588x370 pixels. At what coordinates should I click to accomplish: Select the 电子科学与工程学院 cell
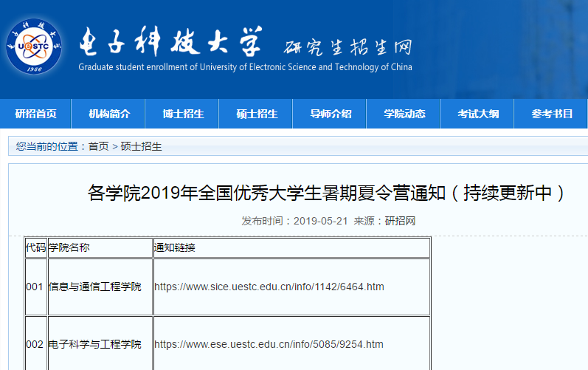click(100, 343)
